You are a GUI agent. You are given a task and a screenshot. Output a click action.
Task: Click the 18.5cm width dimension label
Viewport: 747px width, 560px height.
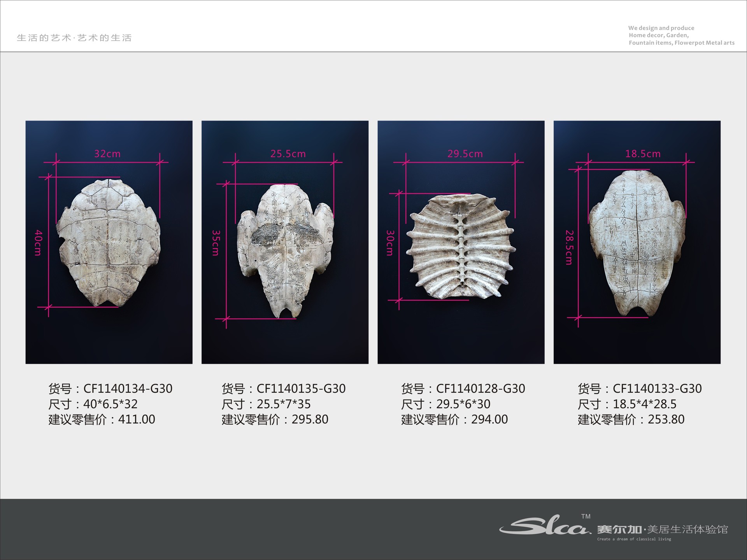coord(643,154)
